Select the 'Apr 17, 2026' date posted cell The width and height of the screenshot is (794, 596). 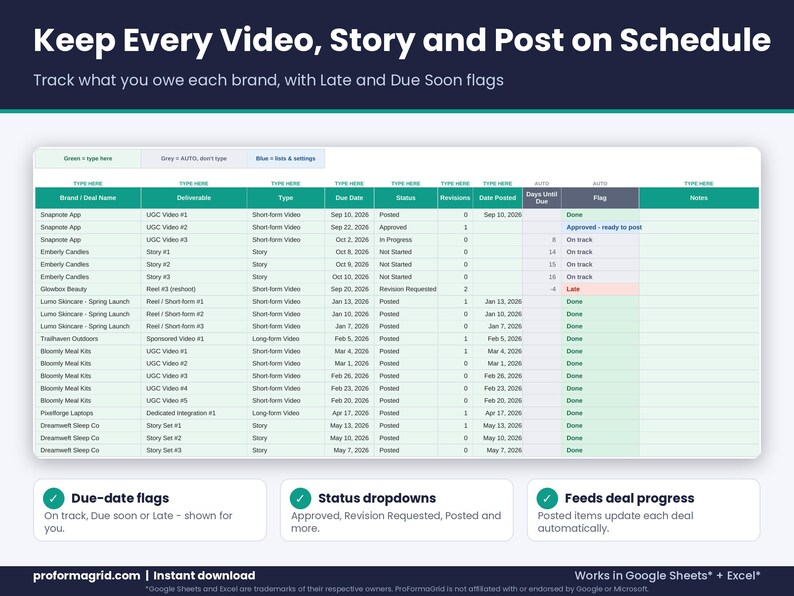point(498,413)
